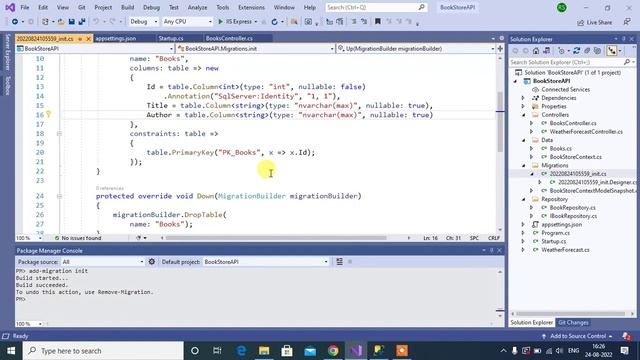Open the Build menu
The width and height of the screenshot is (640, 360).
tap(127, 7)
